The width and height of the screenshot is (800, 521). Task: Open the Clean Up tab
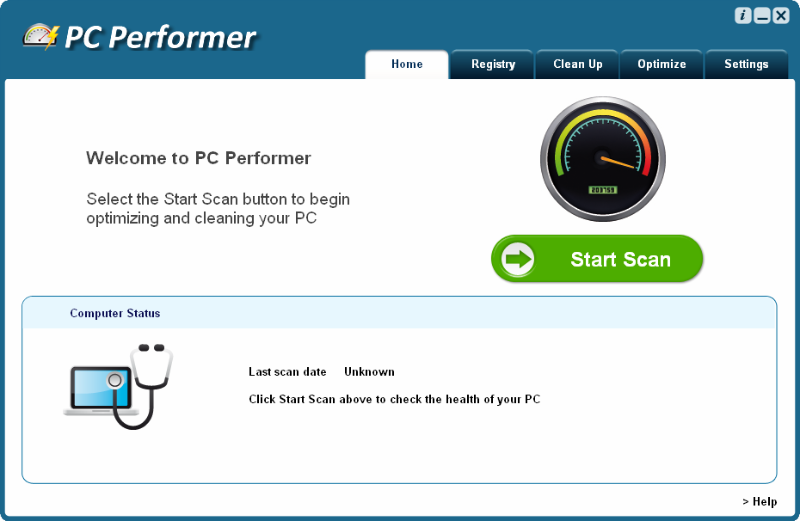tap(578, 64)
